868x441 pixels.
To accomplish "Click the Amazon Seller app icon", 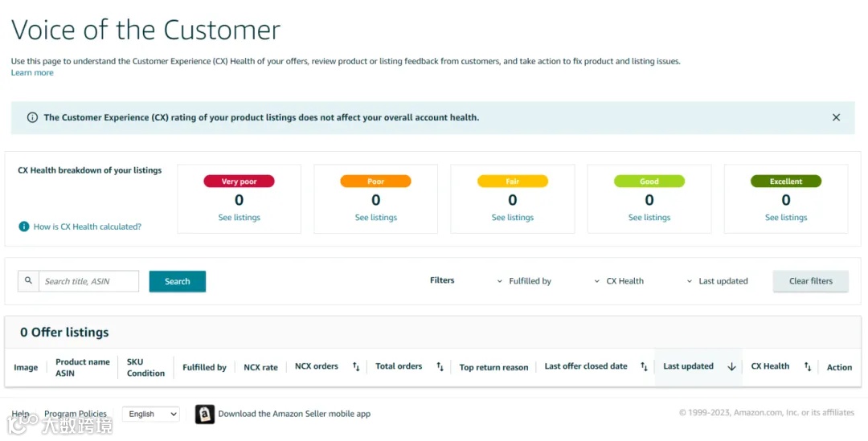I will tap(205, 414).
